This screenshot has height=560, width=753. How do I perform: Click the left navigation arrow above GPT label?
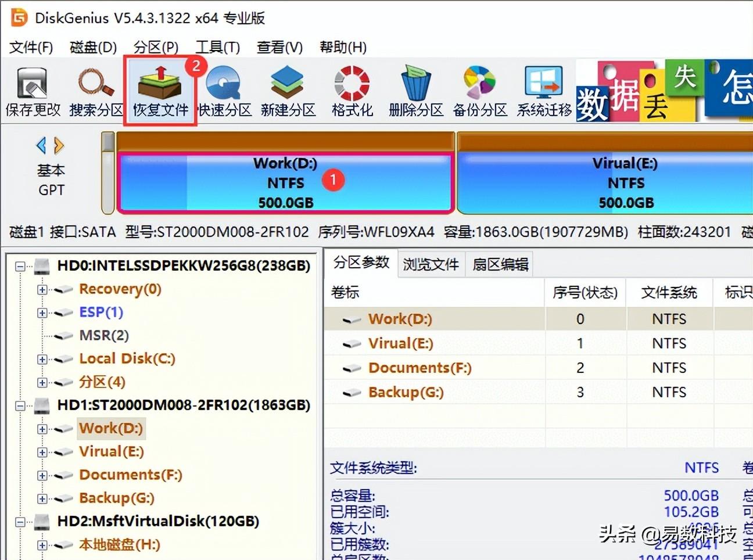[x=42, y=145]
